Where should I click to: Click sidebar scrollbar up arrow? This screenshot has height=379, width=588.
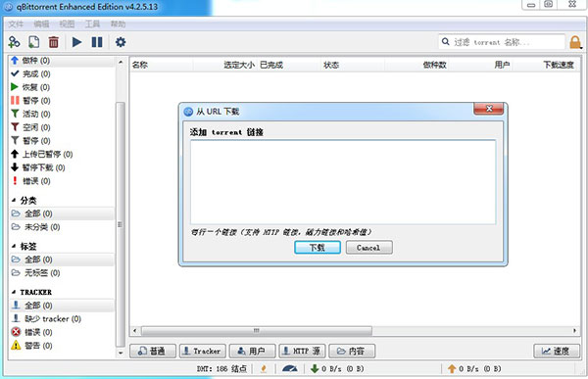[121, 62]
